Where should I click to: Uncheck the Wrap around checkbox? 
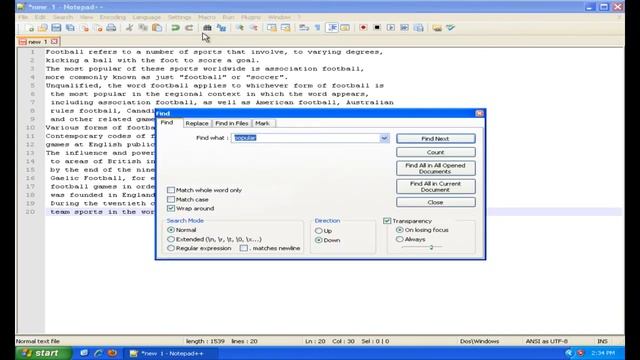point(171,208)
